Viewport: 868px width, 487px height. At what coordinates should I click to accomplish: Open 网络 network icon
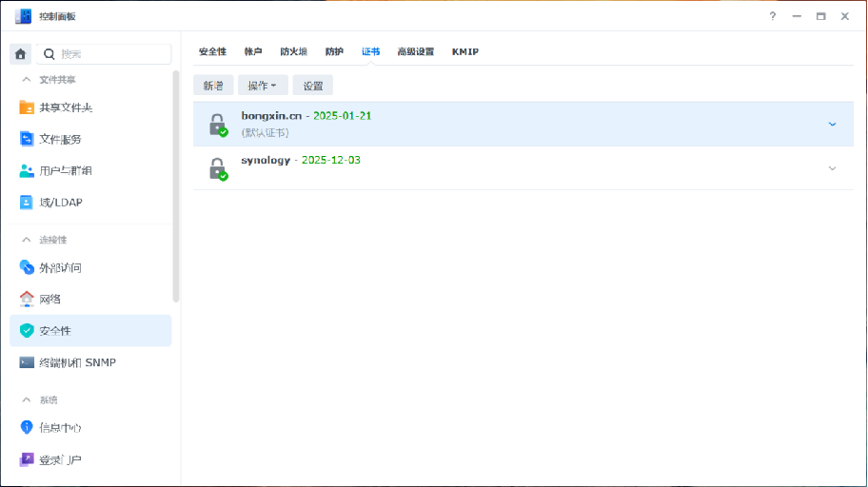(27, 299)
